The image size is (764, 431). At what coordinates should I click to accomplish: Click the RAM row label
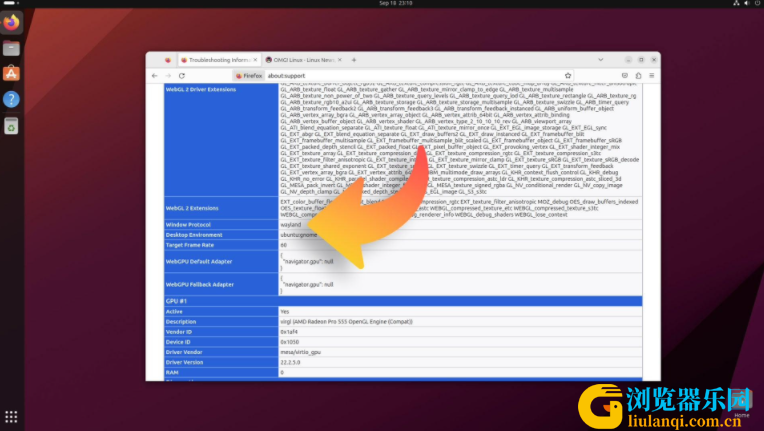click(x=172, y=373)
